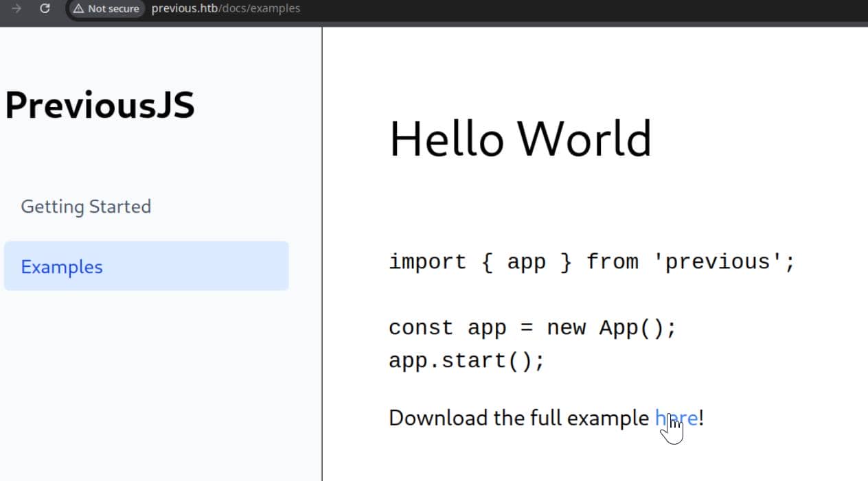The height and width of the screenshot is (481, 868).
Task: Click the 'import' keyword in the code
Action: click(427, 261)
